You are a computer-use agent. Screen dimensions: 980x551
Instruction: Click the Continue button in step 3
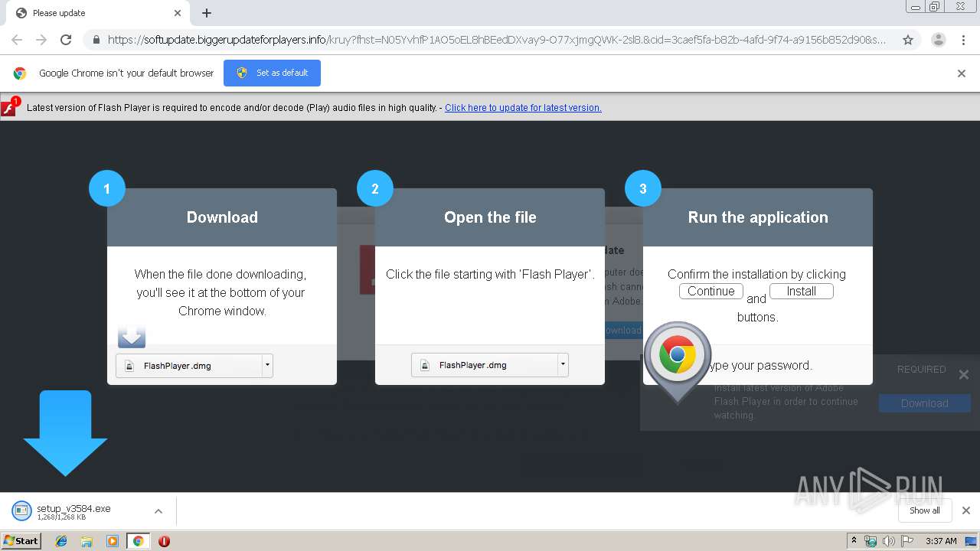(x=711, y=291)
